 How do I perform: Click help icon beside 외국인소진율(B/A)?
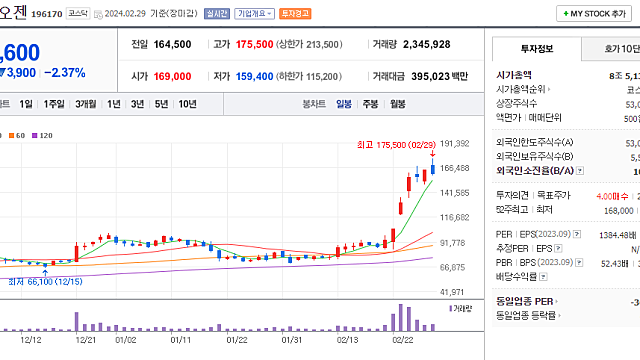coord(580,171)
